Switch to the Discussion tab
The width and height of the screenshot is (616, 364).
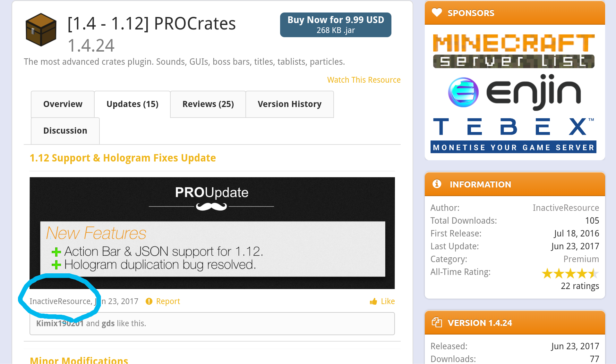(x=65, y=131)
